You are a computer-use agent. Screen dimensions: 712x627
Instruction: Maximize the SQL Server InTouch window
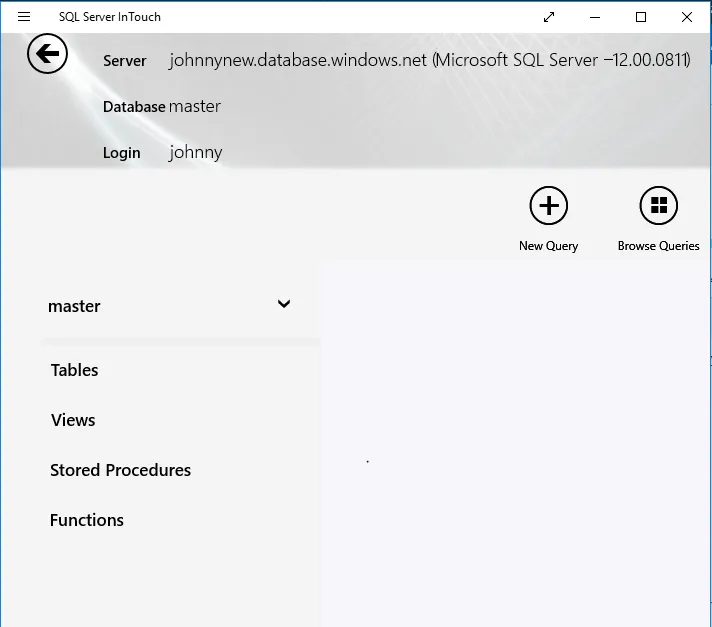[x=641, y=17]
